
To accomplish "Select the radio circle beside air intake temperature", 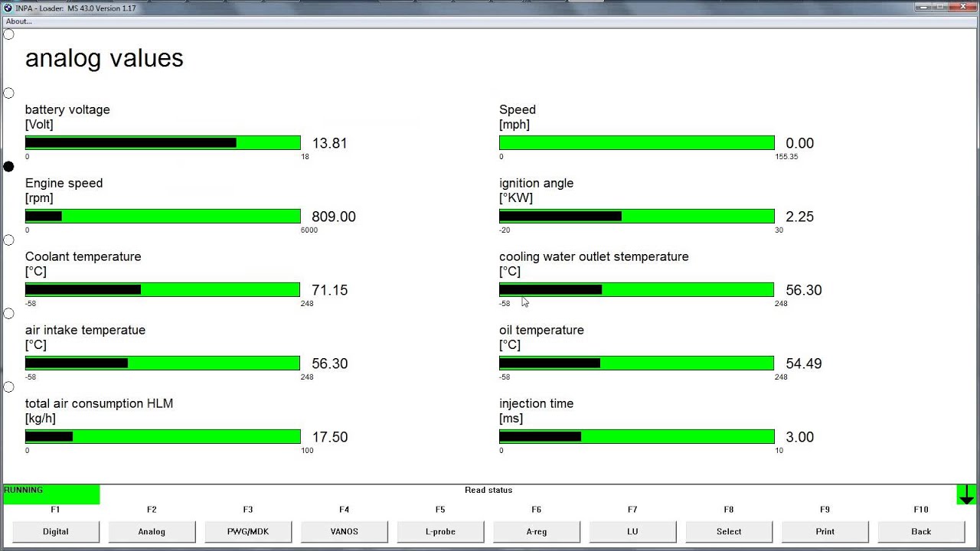I will (8, 313).
